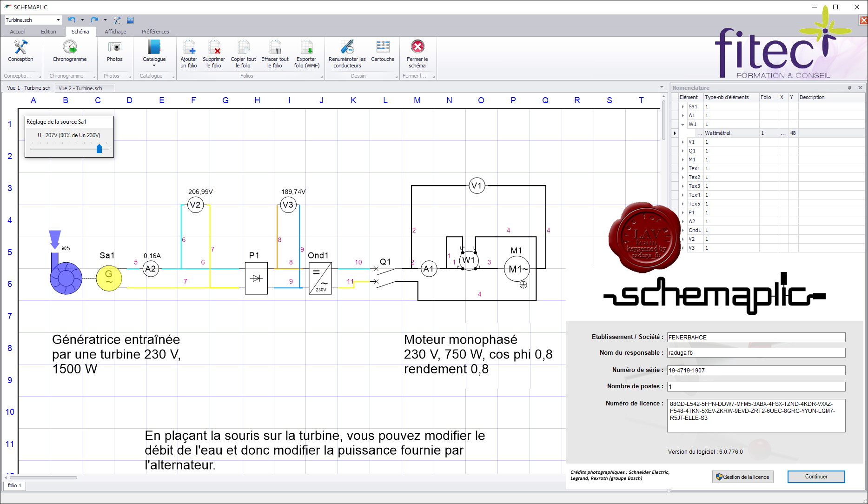Click the Nombre de postes field

pos(756,386)
